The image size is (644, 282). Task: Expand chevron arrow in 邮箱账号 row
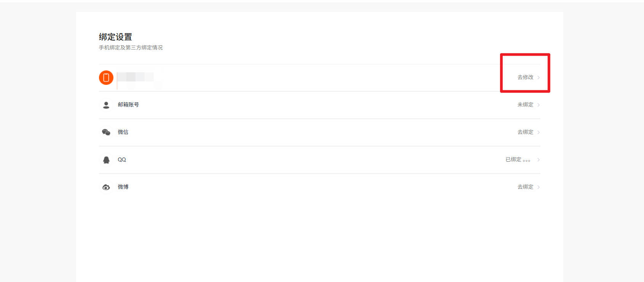point(539,105)
